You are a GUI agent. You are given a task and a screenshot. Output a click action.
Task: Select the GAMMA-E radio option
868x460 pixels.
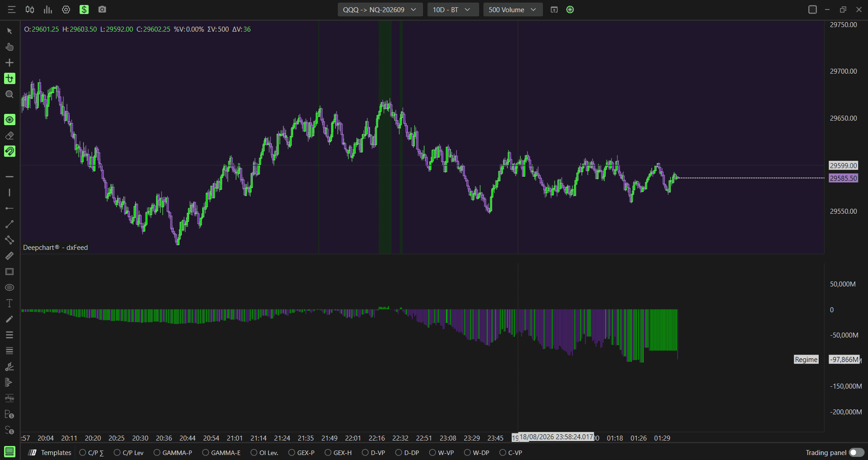pos(222,452)
